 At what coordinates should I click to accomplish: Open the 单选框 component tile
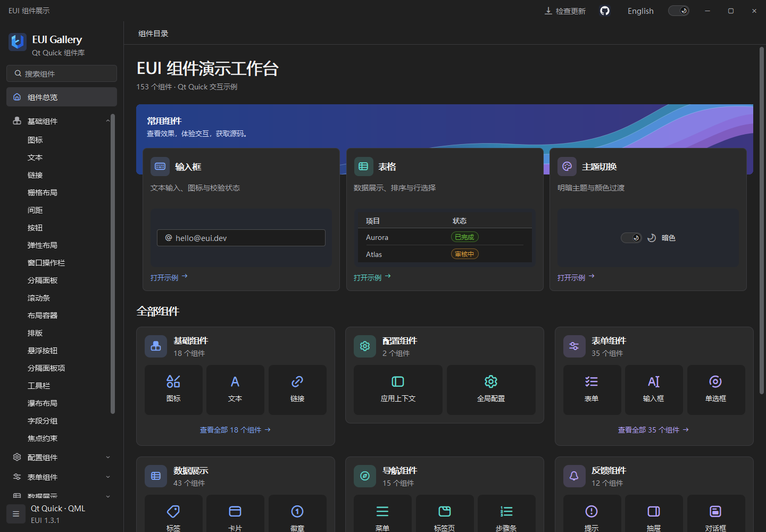[x=716, y=390]
